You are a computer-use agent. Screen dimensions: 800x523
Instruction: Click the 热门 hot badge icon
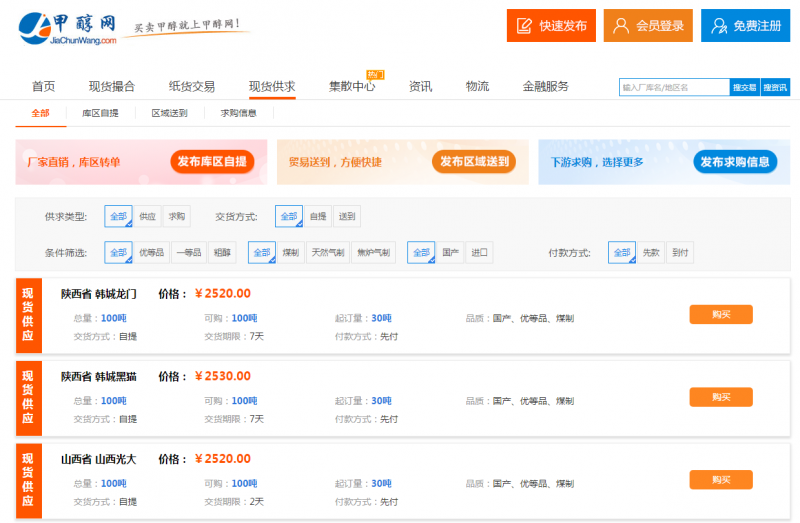[375, 74]
